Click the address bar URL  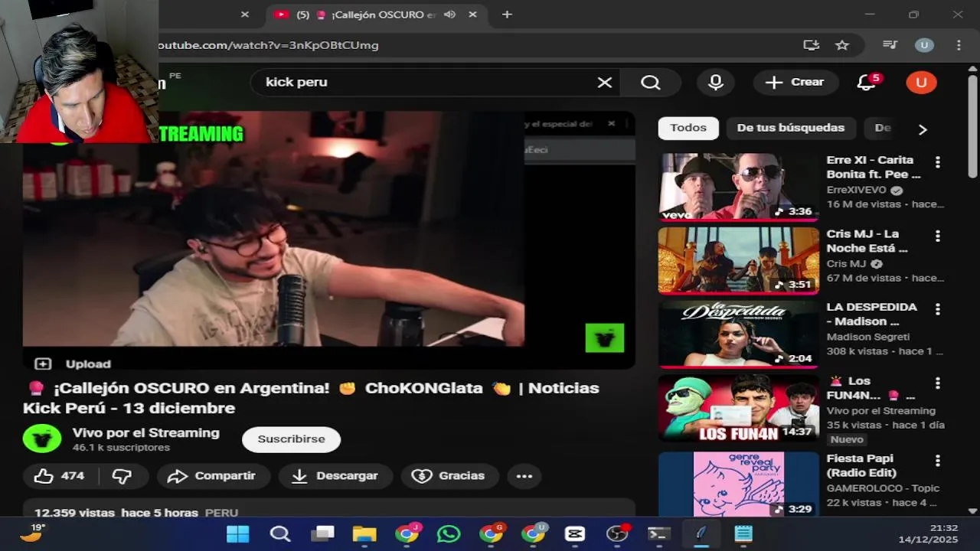[x=268, y=45]
